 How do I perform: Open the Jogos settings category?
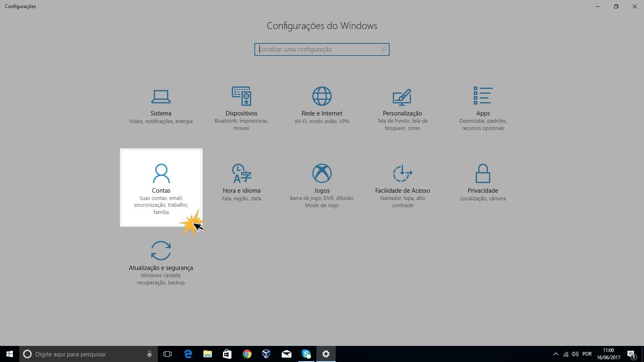point(322,185)
